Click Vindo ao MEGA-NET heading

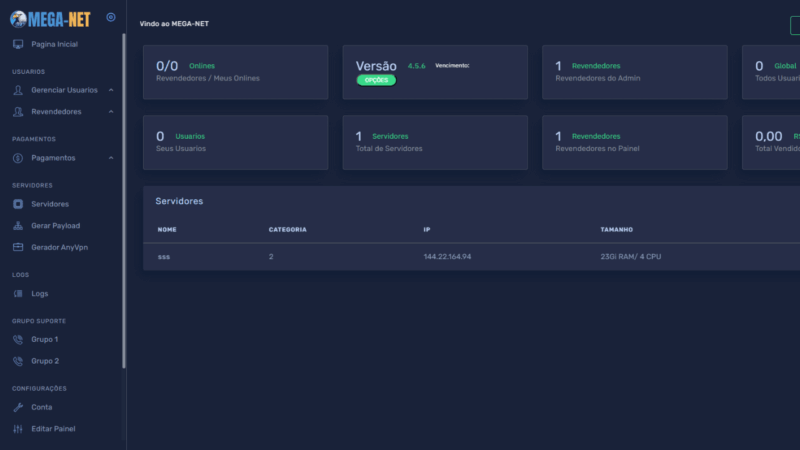pos(174,23)
